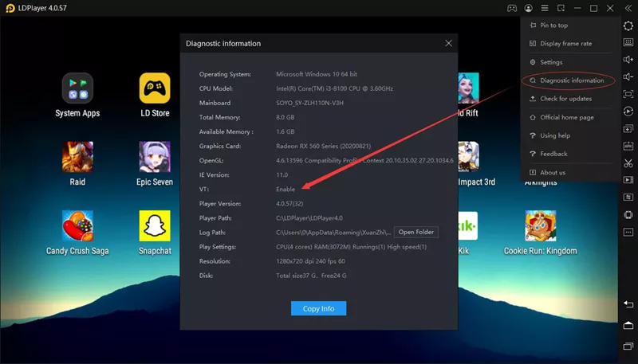Collapse the sidebar with double-chevron icon

628,8
